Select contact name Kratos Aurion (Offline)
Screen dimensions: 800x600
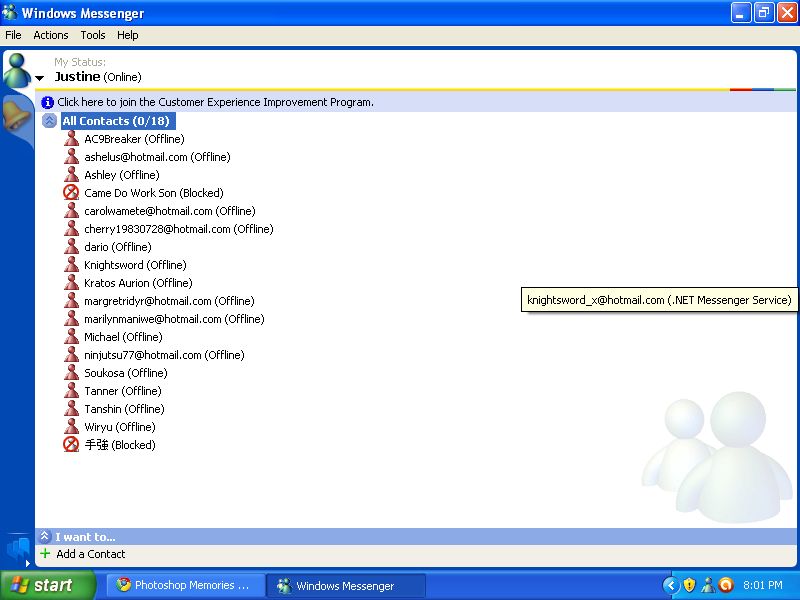[138, 283]
